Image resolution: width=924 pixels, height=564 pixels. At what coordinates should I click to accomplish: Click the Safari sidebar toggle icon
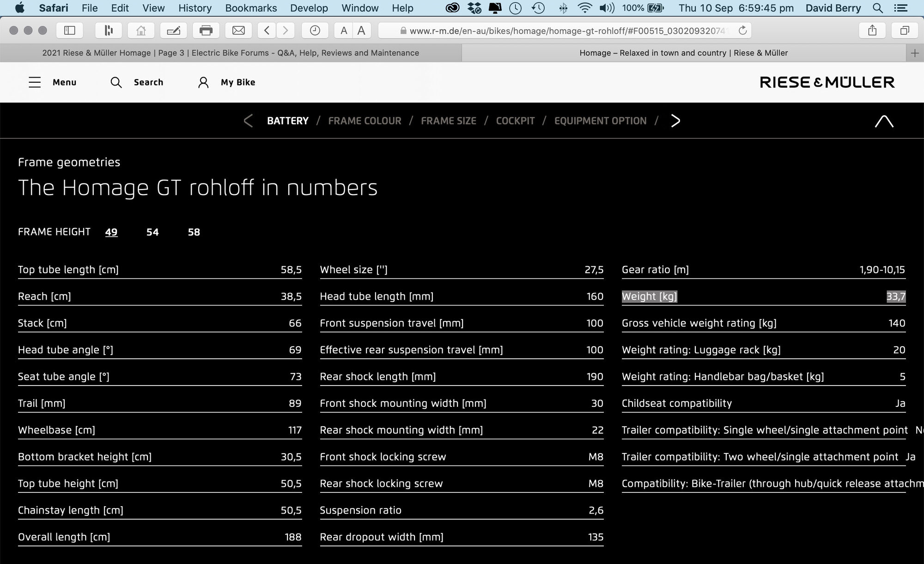click(69, 31)
